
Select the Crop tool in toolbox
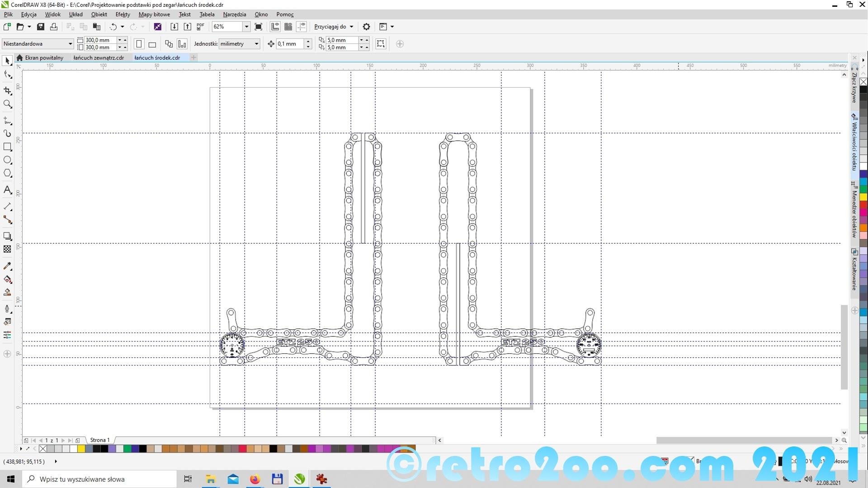(7, 91)
